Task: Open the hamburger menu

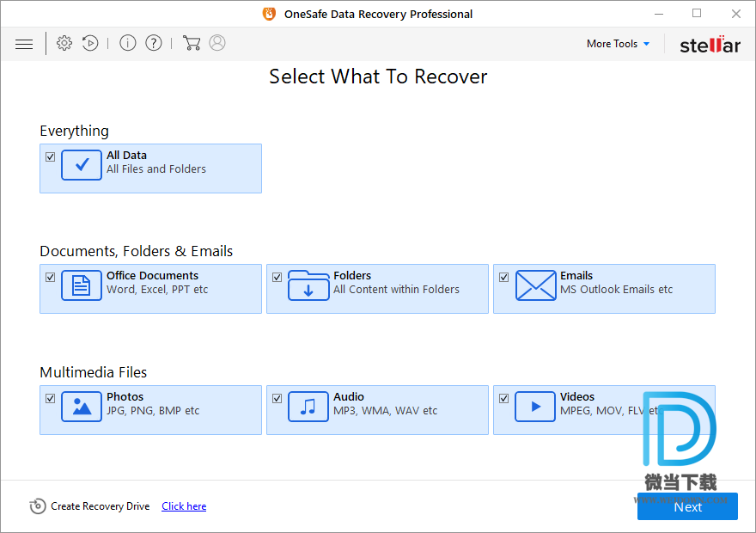Action: coord(24,44)
